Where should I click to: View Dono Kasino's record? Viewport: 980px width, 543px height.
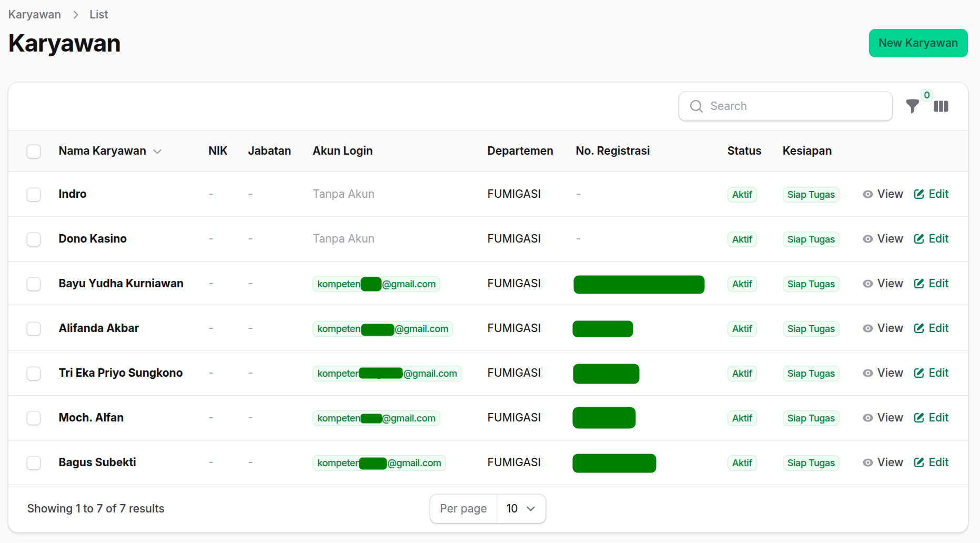pos(883,239)
